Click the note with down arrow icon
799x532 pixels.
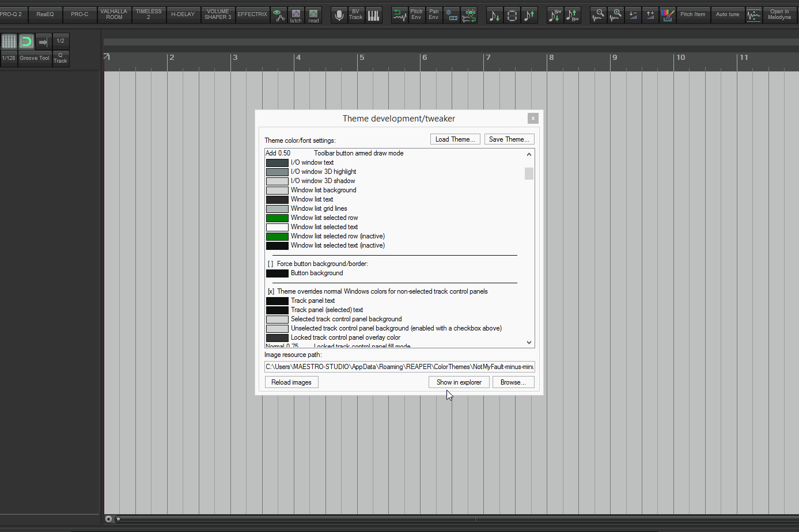point(494,15)
